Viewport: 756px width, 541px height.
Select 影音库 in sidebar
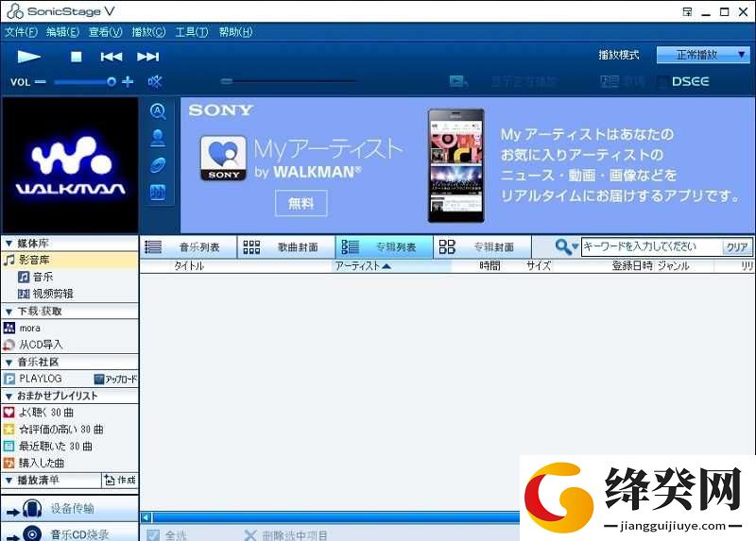pyautogui.click(x=70, y=261)
